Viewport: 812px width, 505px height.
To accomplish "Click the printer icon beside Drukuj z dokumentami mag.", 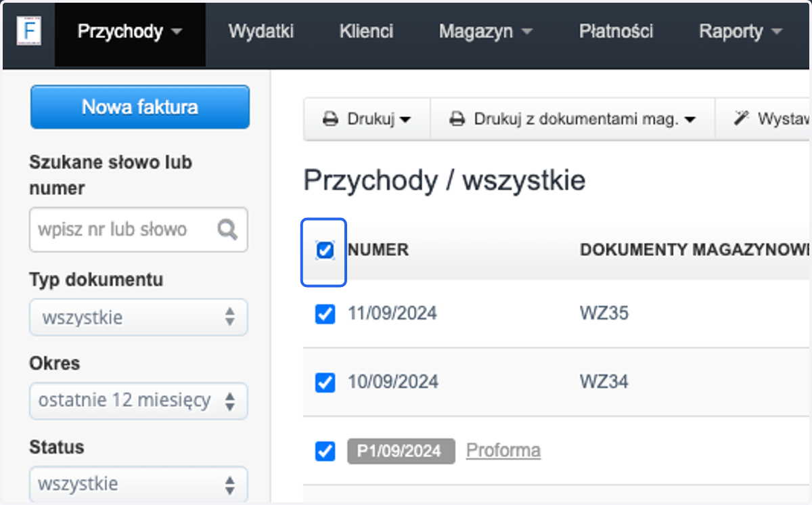I will click(457, 120).
